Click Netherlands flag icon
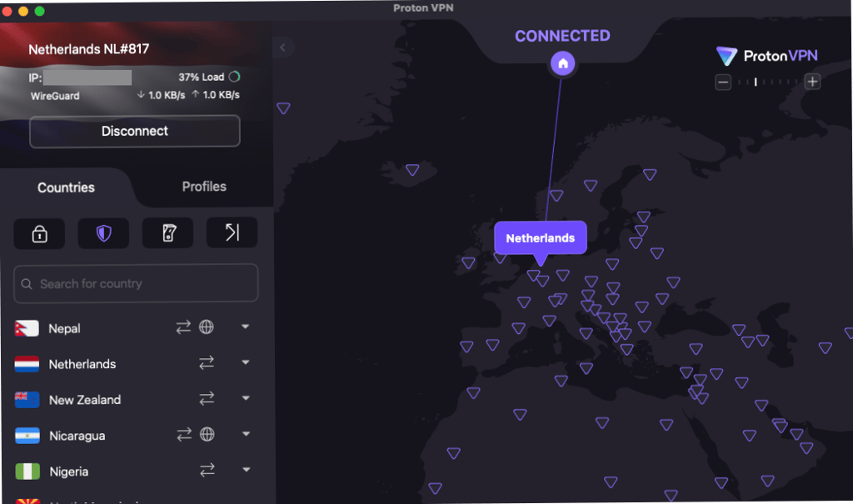Screen dimensions: 853x504 coord(27,364)
